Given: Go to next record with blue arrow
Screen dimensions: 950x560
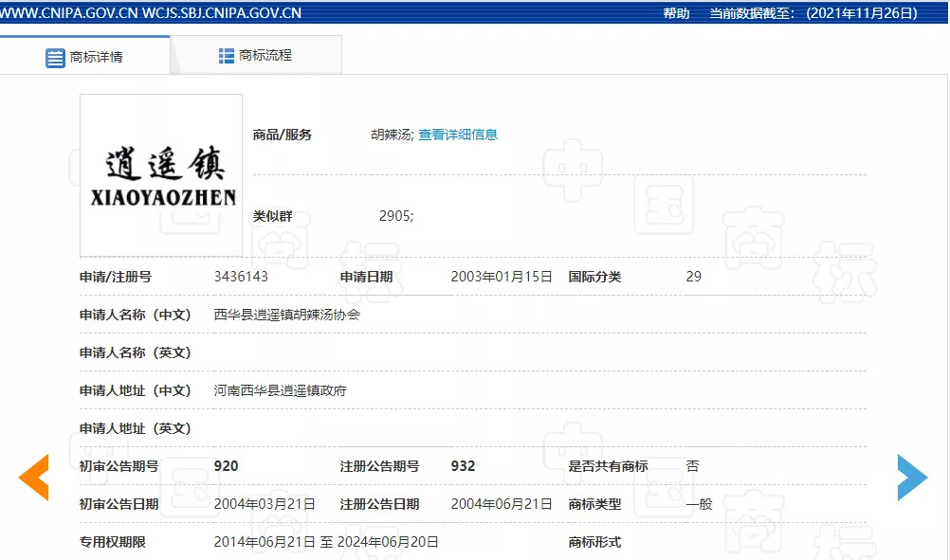Looking at the screenshot, I should tap(912, 477).
